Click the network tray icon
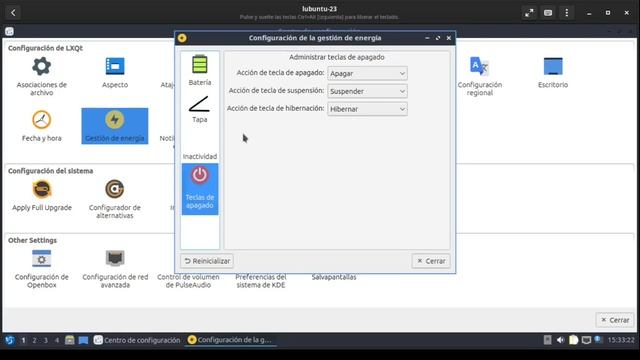Screen dimensions: 640x360 click(x=586, y=340)
